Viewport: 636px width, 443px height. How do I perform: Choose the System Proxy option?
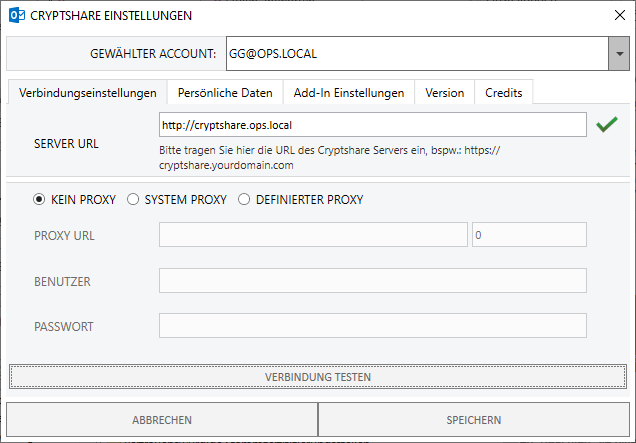[133, 199]
